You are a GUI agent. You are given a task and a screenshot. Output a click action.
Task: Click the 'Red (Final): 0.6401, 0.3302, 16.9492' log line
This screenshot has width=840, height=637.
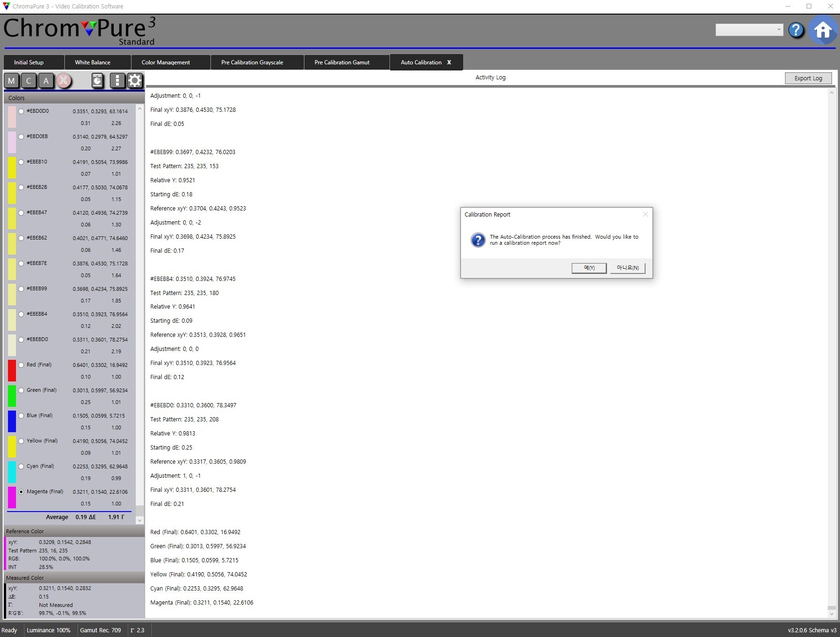[x=195, y=532]
